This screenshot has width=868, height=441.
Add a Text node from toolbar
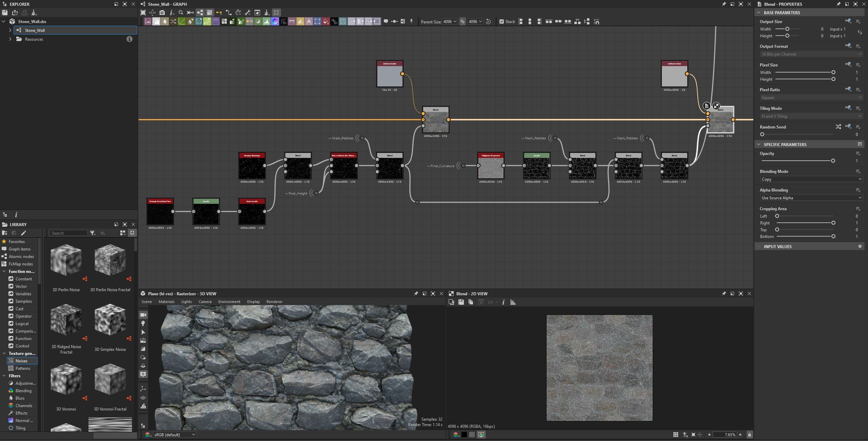(309, 22)
